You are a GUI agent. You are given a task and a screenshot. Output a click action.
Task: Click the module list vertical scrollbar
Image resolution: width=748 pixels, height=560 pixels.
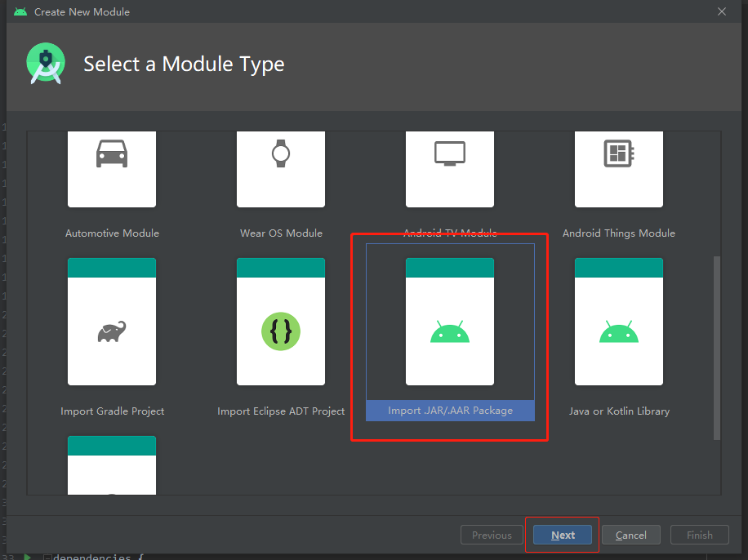(716, 348)
